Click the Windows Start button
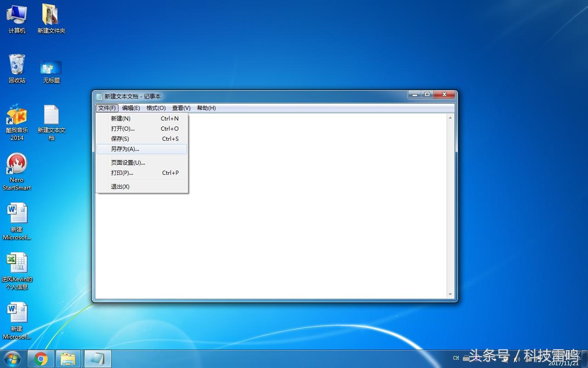Image resolution: width=588 pixels, height=368 pixels. [12, 359]
